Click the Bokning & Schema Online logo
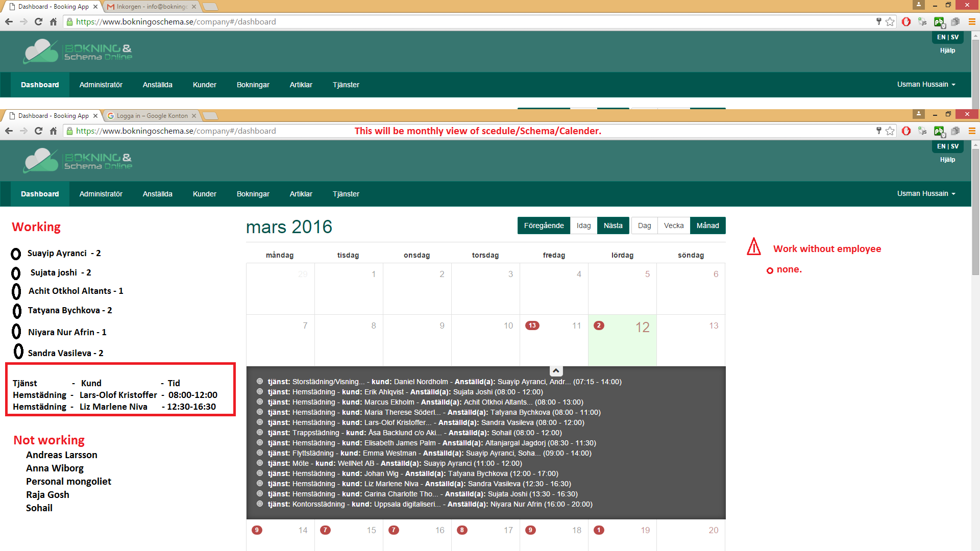Image resolution: width=980 pixels, height=551 pixels. (x=78, y=160)
